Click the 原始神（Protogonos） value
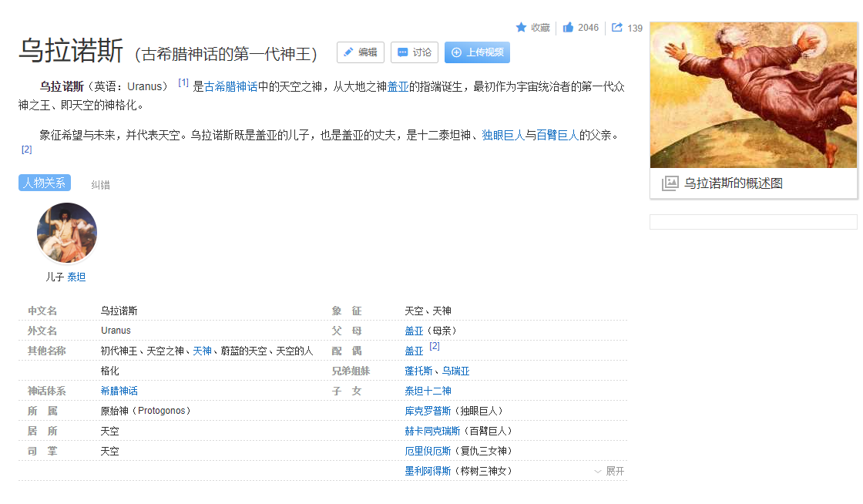 coord(146,411)
